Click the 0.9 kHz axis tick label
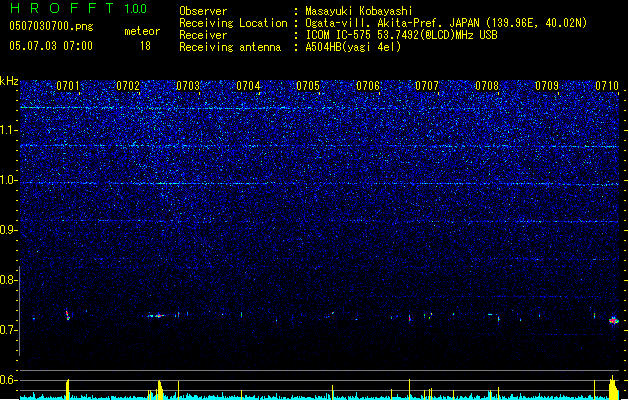The height and width of the screenshot is (400, 629). coord(9,230)
